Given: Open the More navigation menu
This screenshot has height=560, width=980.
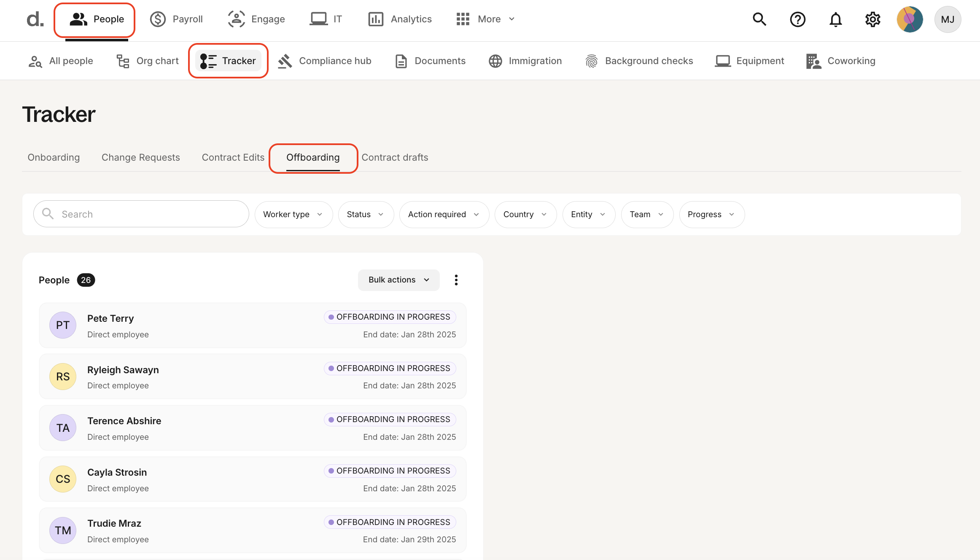Looking at the screenshot, I should pyautogui.click(x=485, y=19).
